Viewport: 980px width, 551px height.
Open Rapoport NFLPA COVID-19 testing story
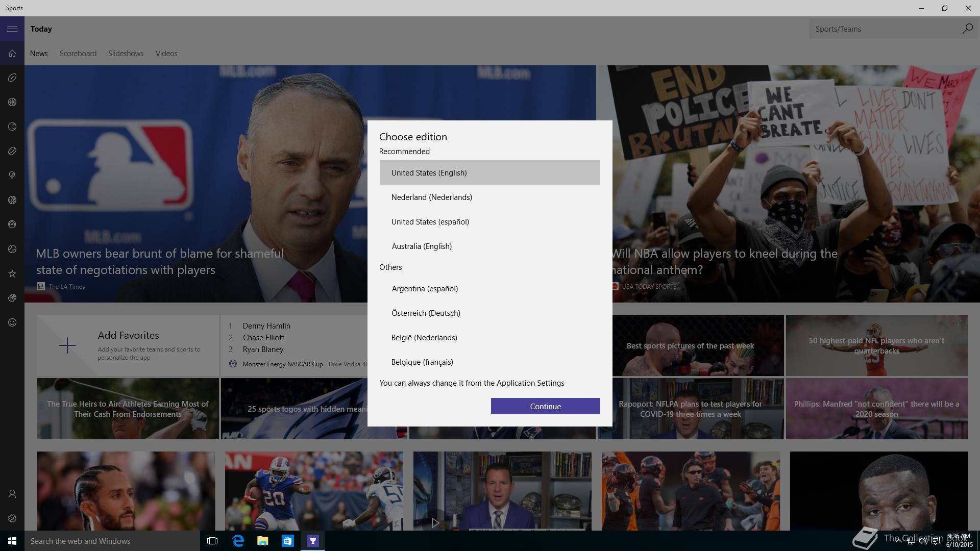[691, 409]
